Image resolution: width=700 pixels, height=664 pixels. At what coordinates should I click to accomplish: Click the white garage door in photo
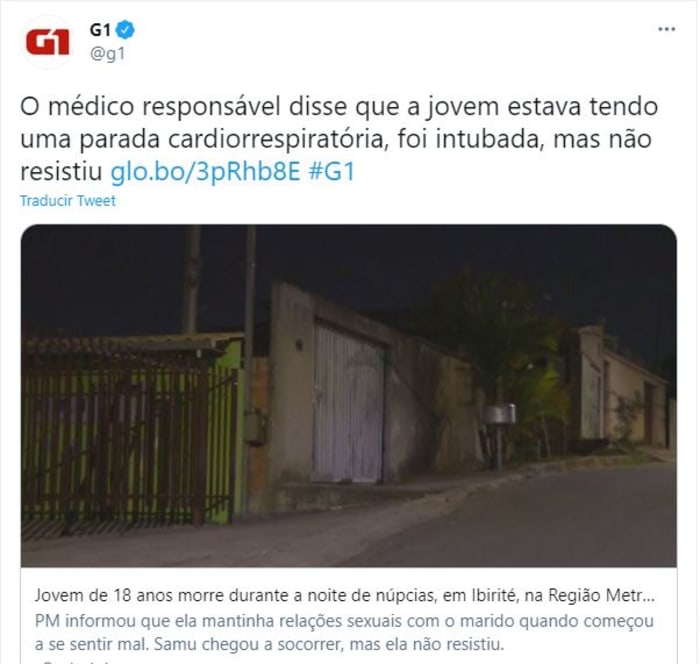(348, 404)
